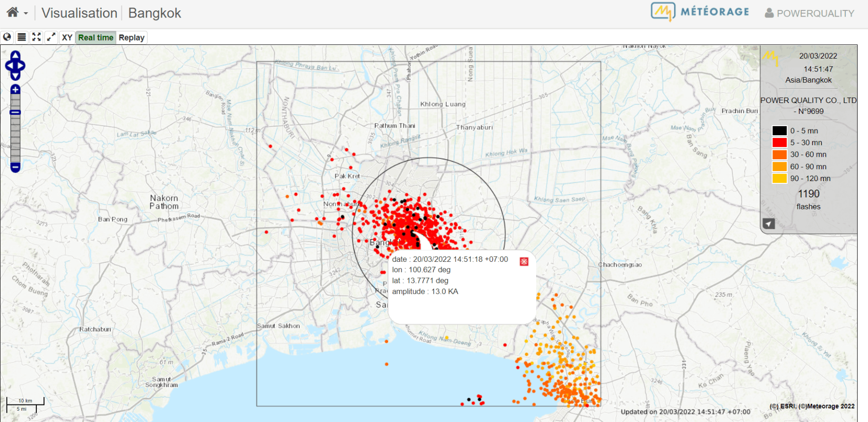
Task: Click the legend date 20/03/2022
Action: point(818,56)
